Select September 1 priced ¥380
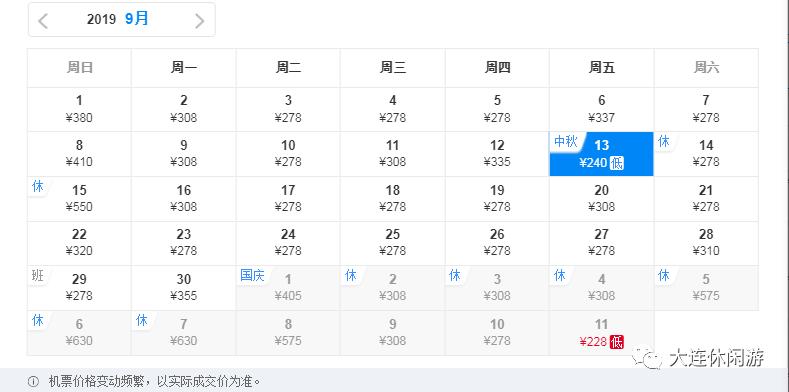This screenshot has height=392, width=789. (x=79, y=109)
